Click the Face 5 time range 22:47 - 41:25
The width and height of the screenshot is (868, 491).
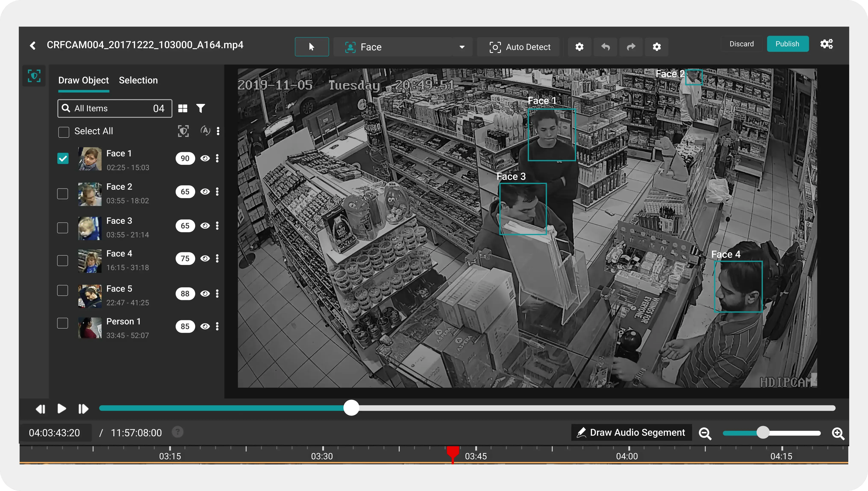pos(128,302)
